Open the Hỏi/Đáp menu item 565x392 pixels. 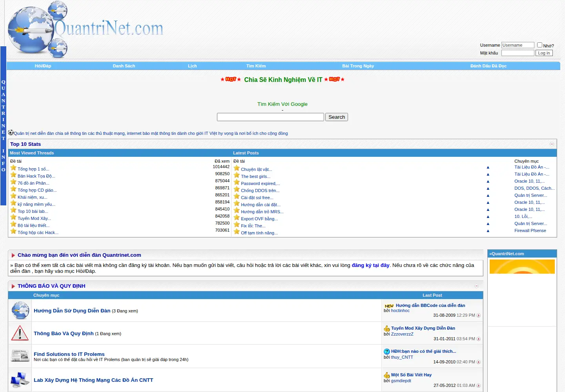pyautogui.click(x=43, y=66)
